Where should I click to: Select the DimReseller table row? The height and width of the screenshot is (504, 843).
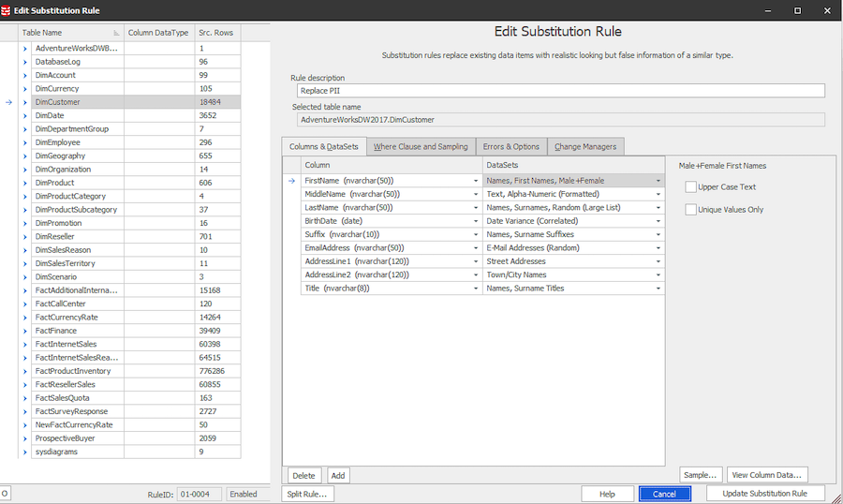point(136,237)
